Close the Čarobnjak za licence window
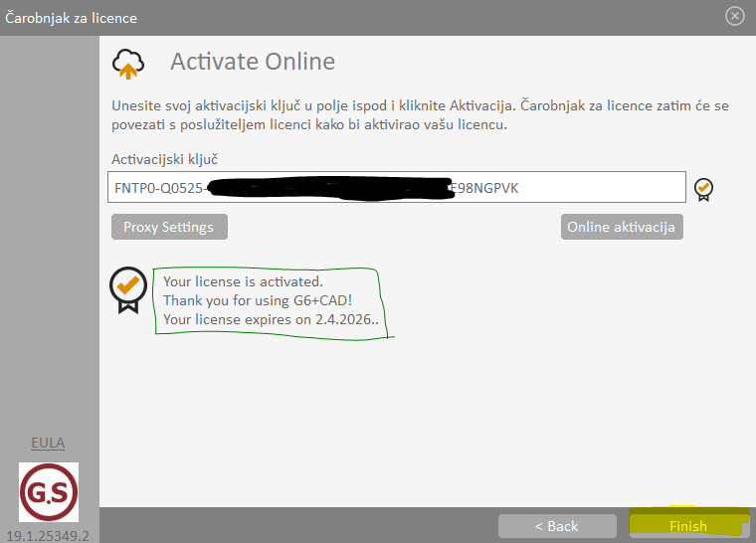The width and height of the screenshot is (756, 543). point(734,17)
